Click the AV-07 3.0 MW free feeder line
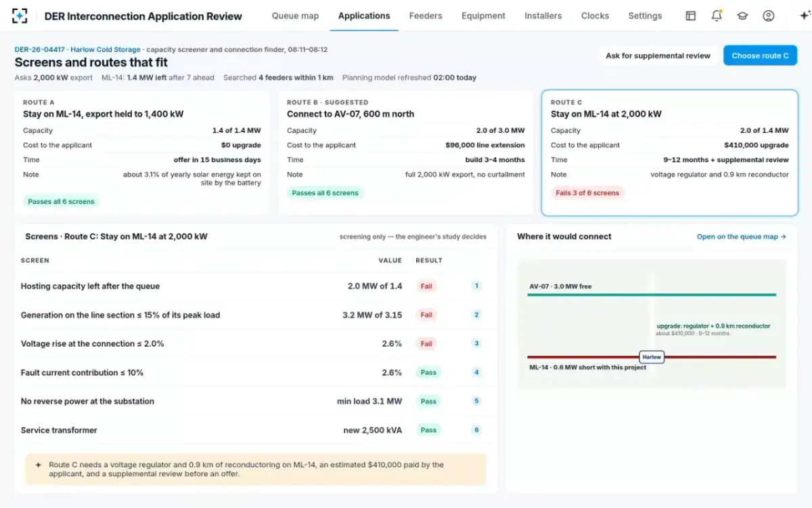Viewport: 812px width, 508px height. (x=652, y=294)
